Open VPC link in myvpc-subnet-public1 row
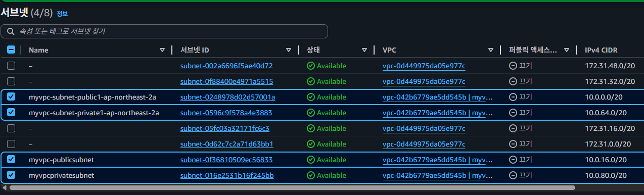 (438, 97)
